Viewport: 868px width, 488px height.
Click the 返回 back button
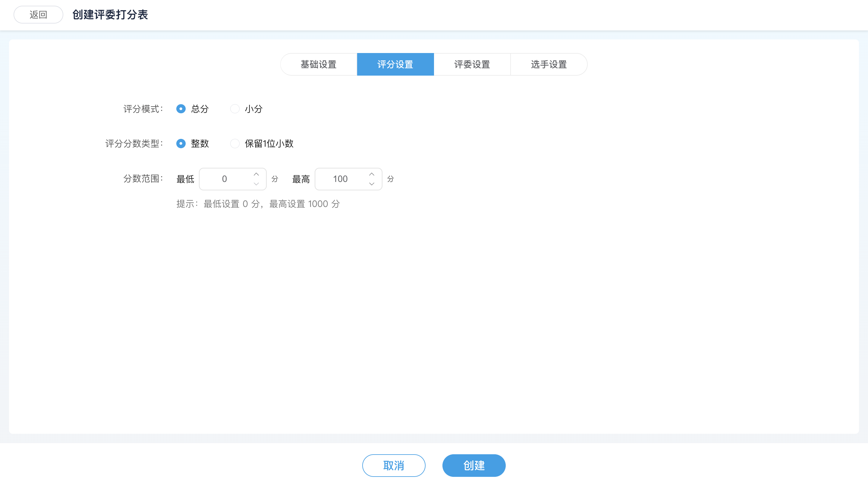pyautogui.click(x=38, y=14)
